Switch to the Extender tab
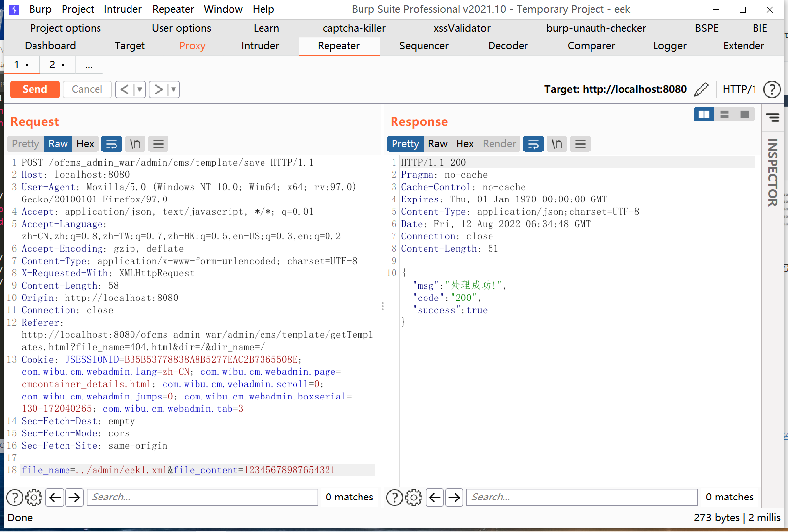 [x=744, y=46]
